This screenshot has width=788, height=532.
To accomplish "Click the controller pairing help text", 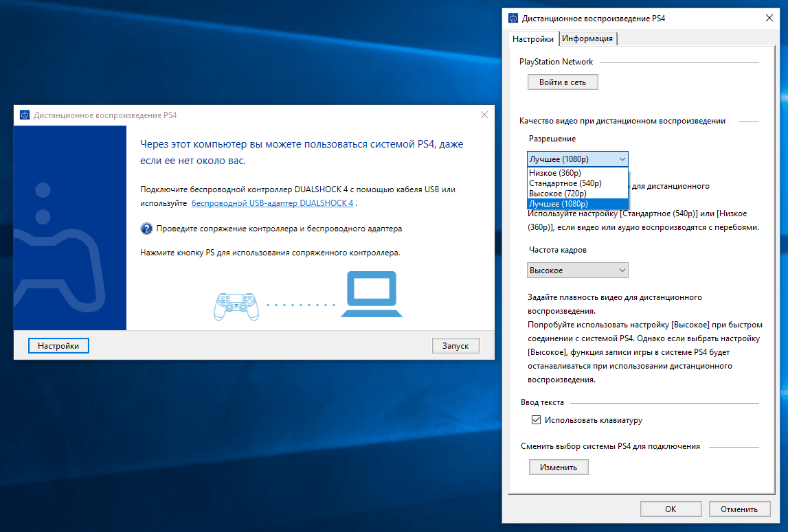I will point(279,229).
